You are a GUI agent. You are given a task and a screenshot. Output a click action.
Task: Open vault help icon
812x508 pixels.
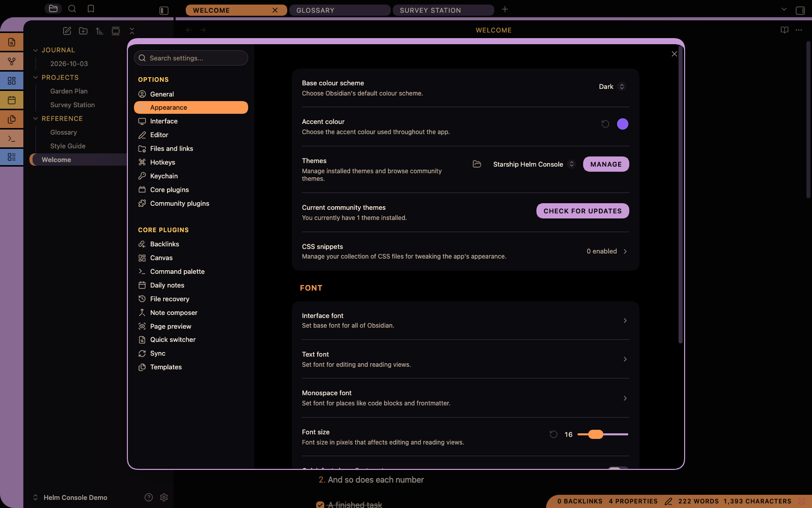pyautogui.click(x=149, y=497)
